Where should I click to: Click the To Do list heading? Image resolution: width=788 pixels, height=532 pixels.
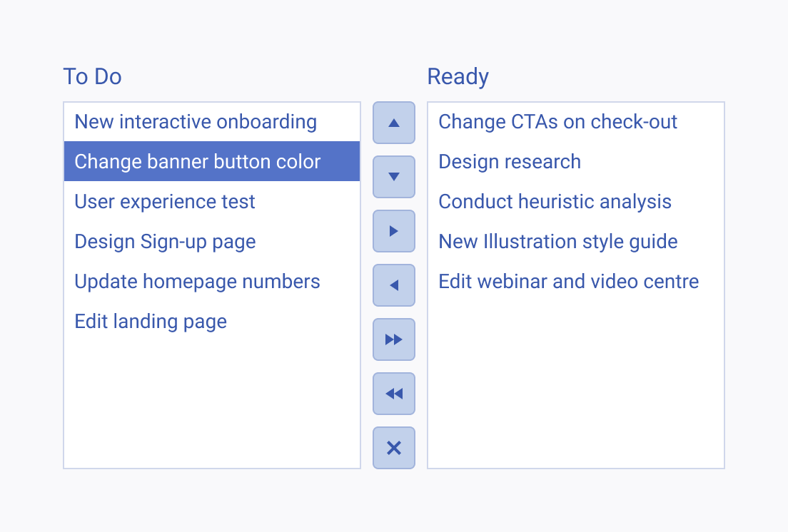pyautogui.click(x=93, y=77)
